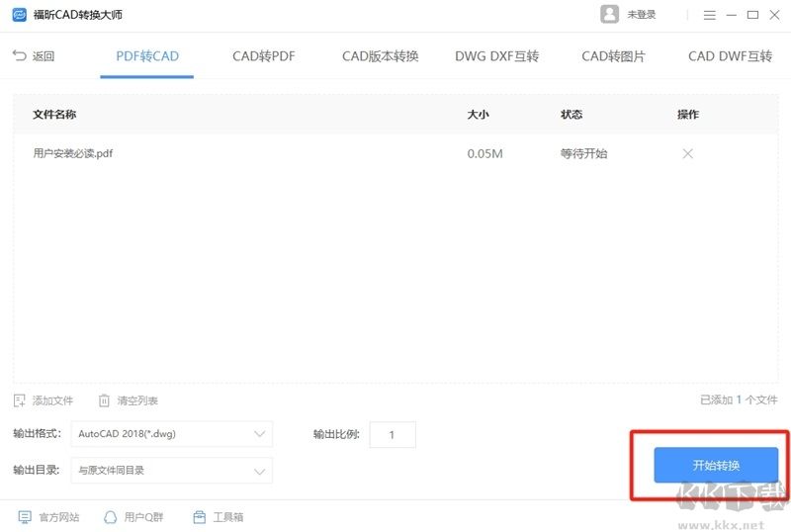The width and height of the screenshot is (791, 532).
Task: Click the 已添加 1 个文件 counter
Action: [739, 399]
